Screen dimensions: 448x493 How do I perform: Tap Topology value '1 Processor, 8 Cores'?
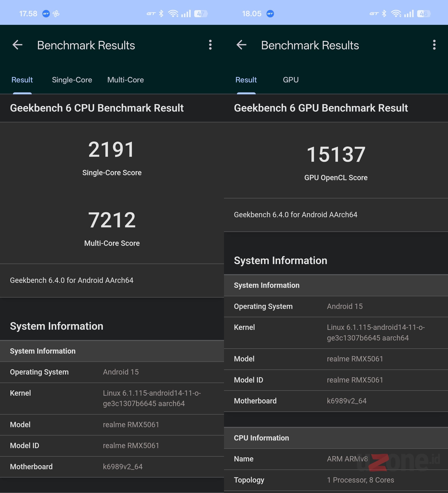[360, 480]
